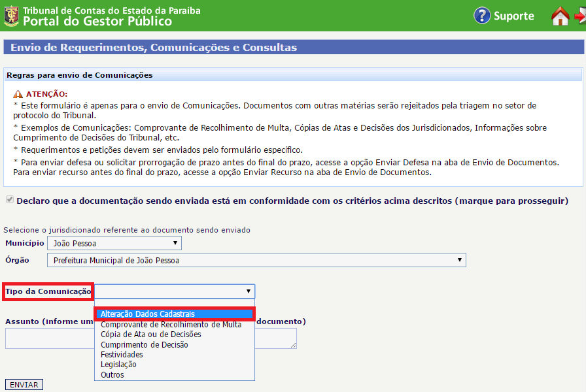Expand the Órgão dropdown list
The width and height of the screenshot is (586, 392).
click(256, 261)
